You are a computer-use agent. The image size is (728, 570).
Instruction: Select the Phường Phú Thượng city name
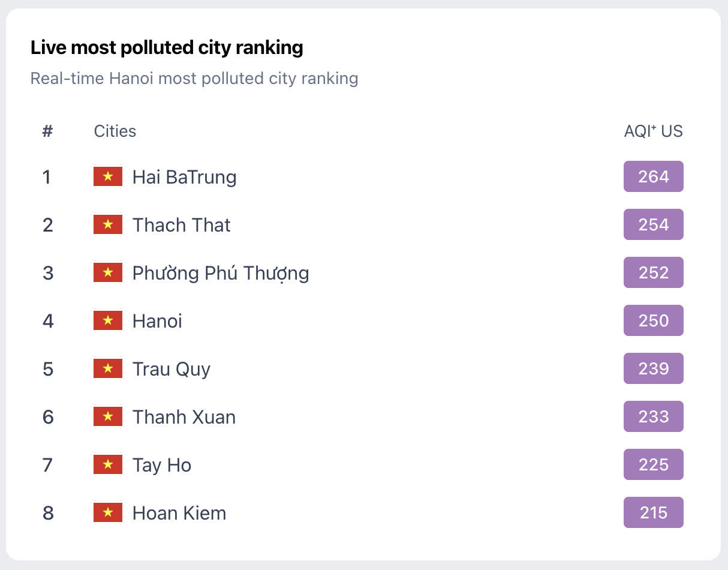[x=221, y=273]
